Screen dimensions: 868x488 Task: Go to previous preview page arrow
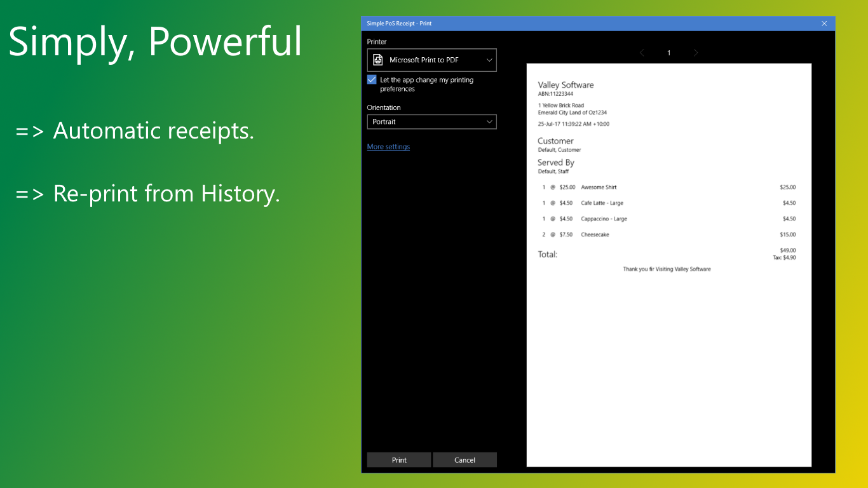tap(642, 53)
